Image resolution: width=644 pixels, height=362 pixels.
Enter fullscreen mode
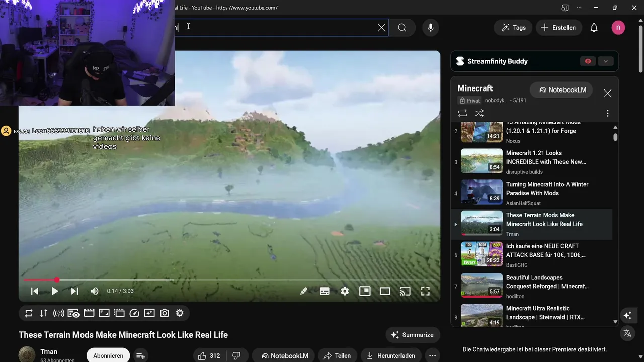[x=425, y=291]
